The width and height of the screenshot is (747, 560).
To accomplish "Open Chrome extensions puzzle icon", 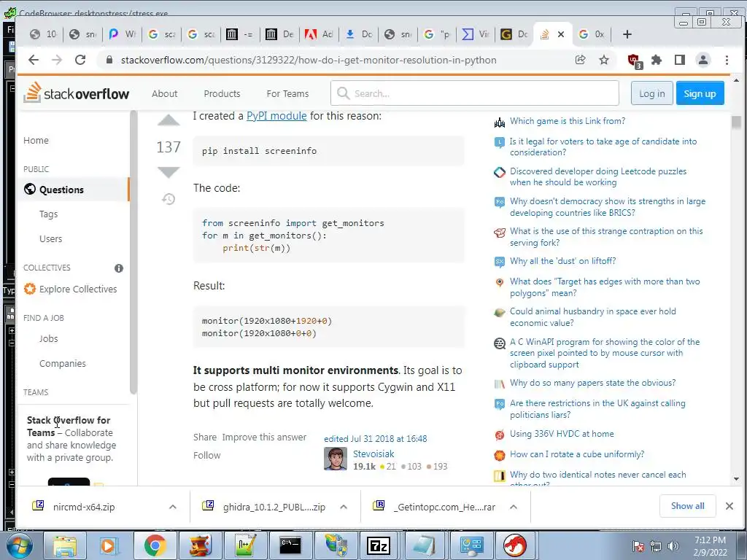I will point(657,60).
